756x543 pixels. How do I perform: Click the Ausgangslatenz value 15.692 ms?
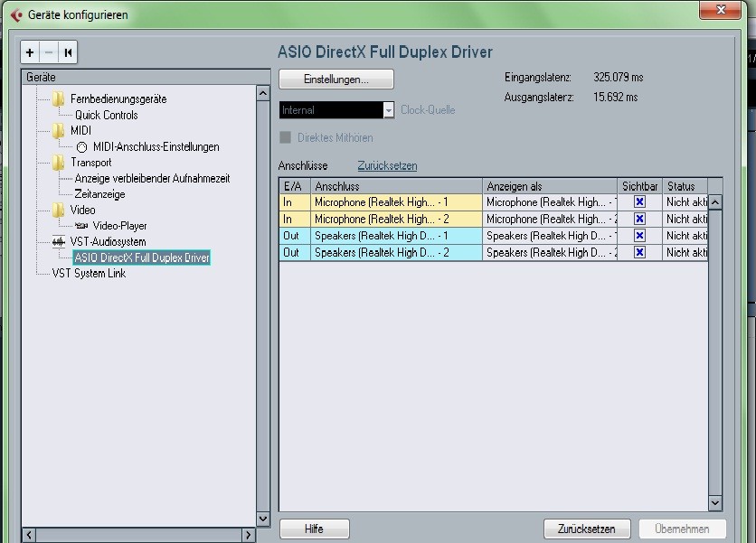(x=615, y=97)
